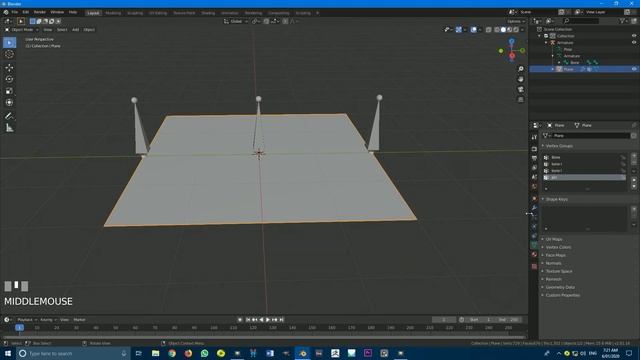Switch perspective/orthographic with grid icon
Screen dimensions: 640x360
(521, 100)
